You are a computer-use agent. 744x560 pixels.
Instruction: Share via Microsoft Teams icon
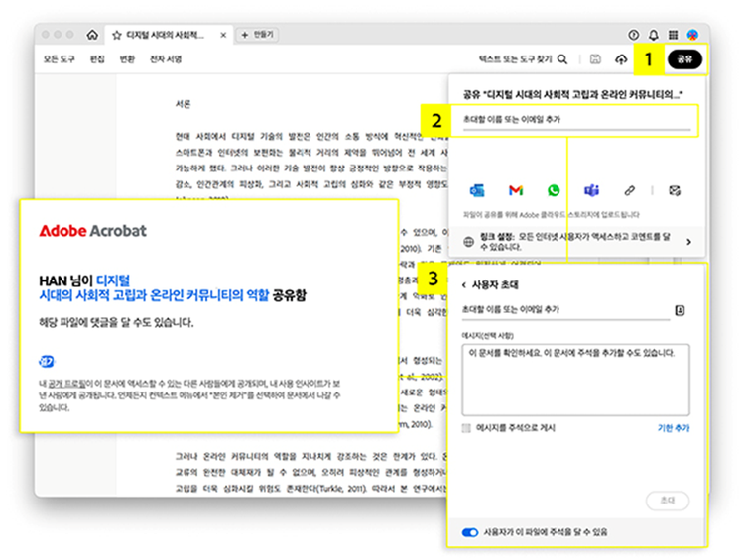[x=591, y=190]
